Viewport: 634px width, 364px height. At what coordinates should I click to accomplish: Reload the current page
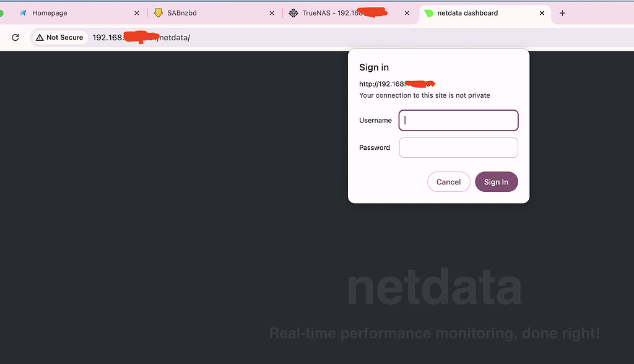pos(15,38)
